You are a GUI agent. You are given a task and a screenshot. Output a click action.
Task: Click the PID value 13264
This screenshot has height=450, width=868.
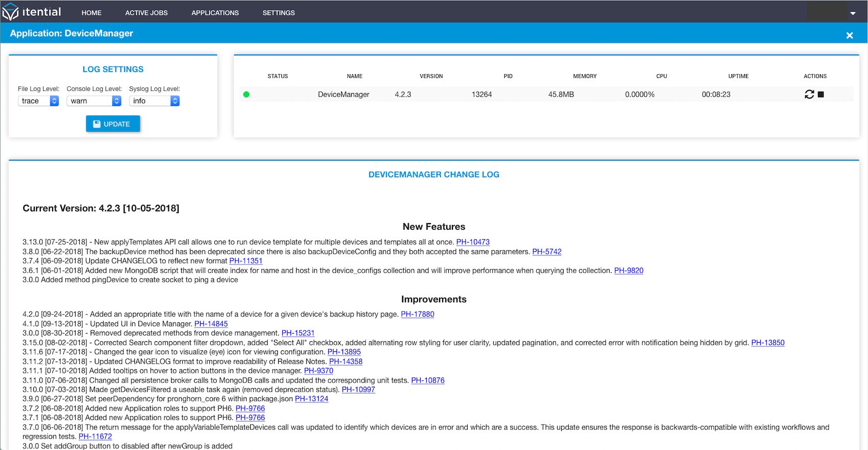click(481, 94)
